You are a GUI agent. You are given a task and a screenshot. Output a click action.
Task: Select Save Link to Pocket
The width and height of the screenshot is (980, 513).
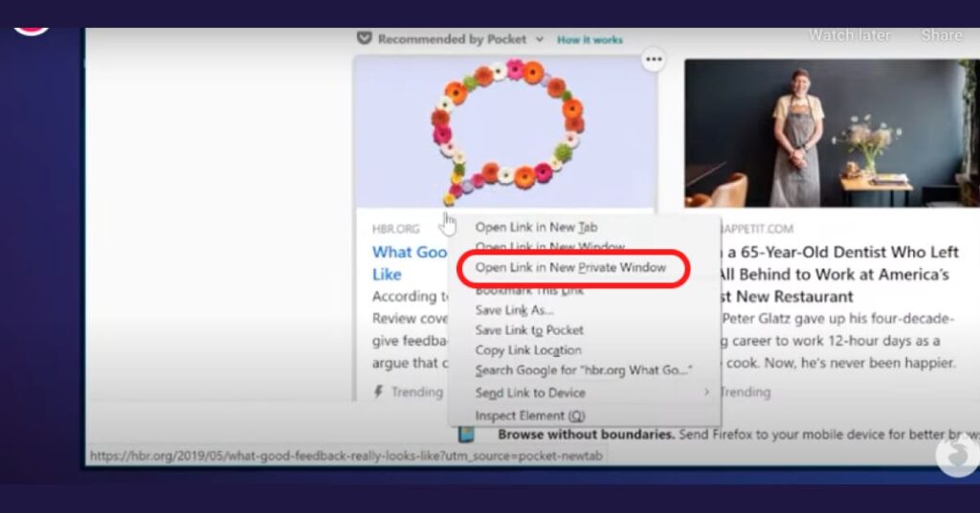coord(529,330)
